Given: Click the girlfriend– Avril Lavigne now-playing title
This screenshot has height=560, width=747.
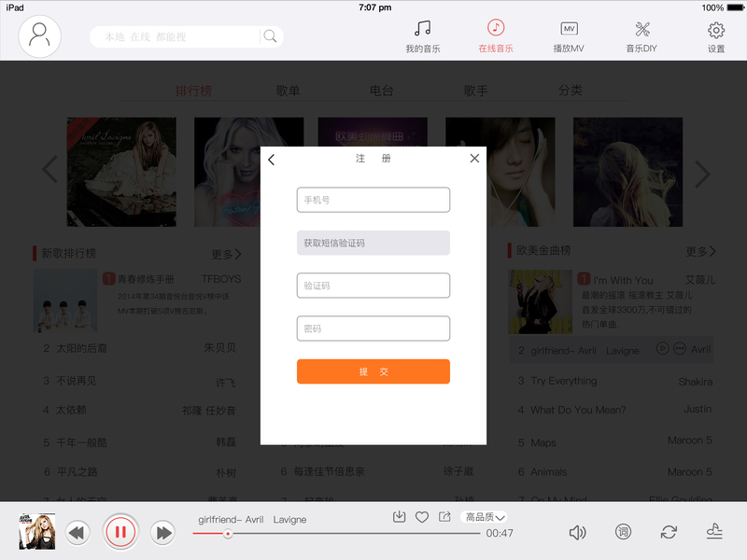Looking at the screenshot, I should (x=252, y=520).
